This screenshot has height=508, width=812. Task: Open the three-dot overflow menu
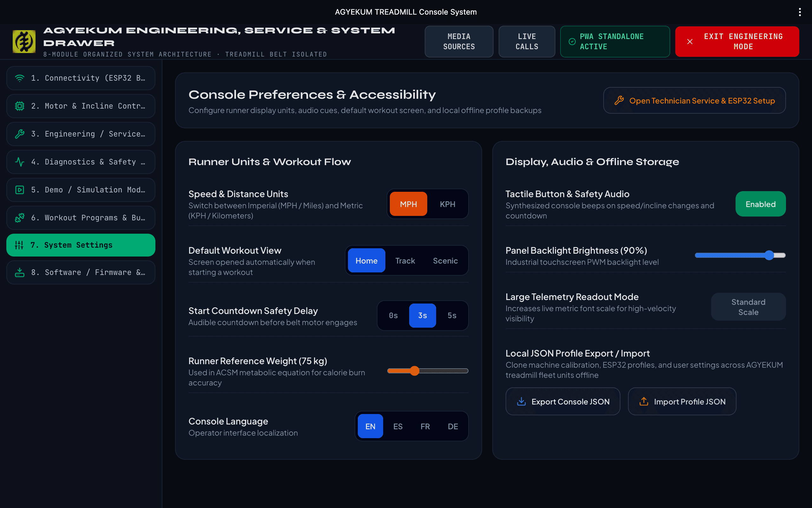click(800, 12)
